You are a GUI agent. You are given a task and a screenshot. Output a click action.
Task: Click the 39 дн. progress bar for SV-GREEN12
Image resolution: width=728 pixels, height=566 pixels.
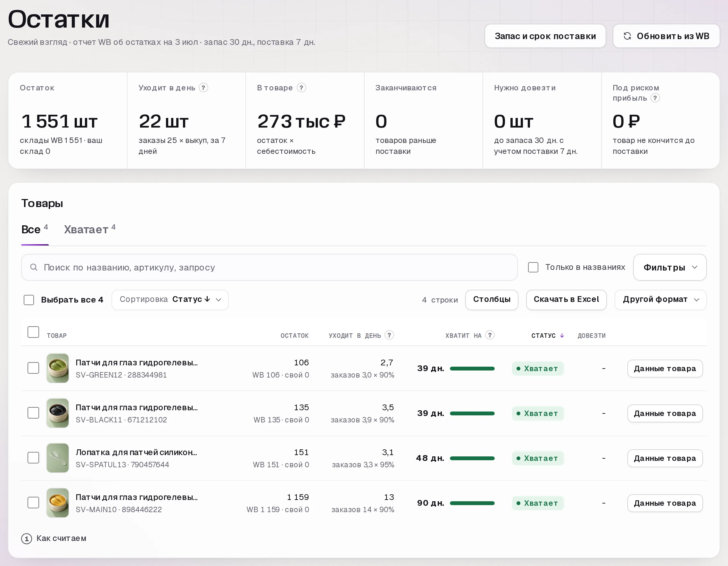point(472,369)
